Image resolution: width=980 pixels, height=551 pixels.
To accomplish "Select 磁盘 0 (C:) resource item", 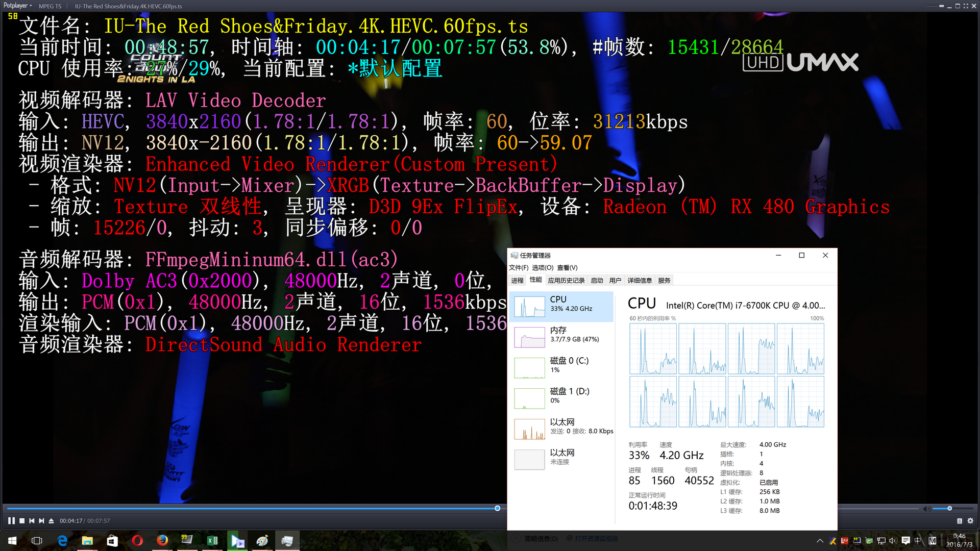I will (x=561, y=368).
